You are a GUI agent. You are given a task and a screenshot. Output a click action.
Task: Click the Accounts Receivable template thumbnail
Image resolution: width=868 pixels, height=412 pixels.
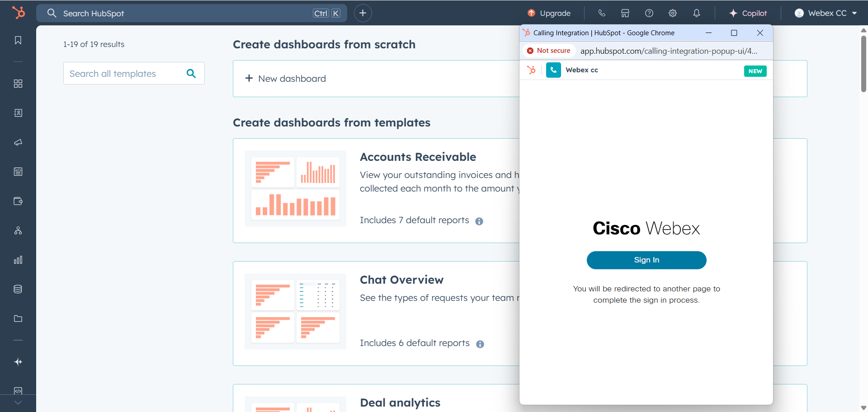295,188
